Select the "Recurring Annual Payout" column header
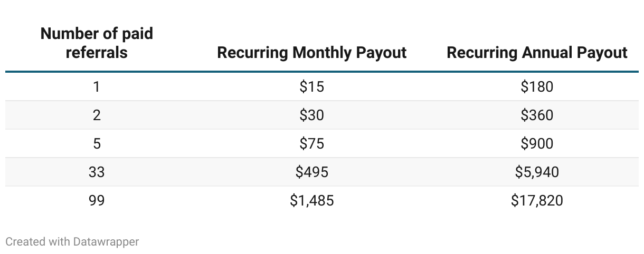 (537, 53)
